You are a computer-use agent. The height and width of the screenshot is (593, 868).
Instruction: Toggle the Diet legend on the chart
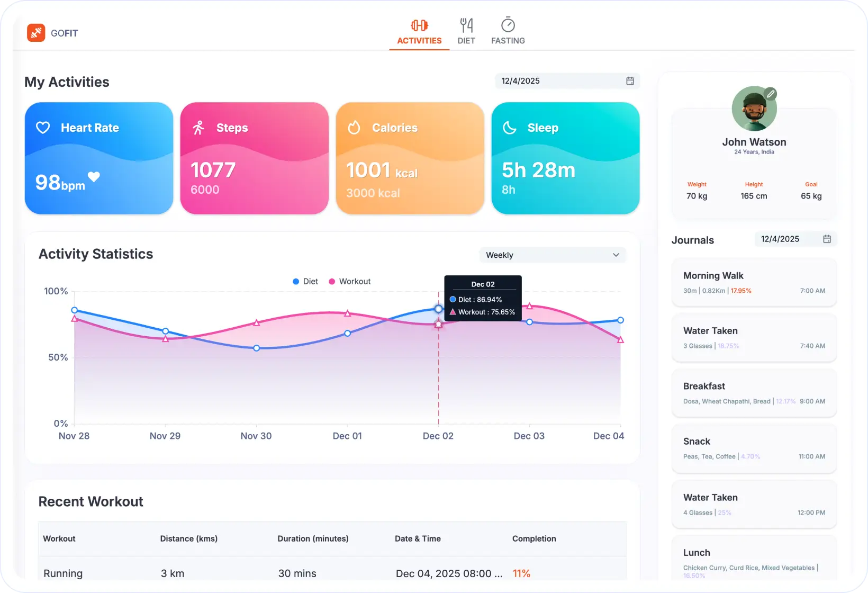305,281
